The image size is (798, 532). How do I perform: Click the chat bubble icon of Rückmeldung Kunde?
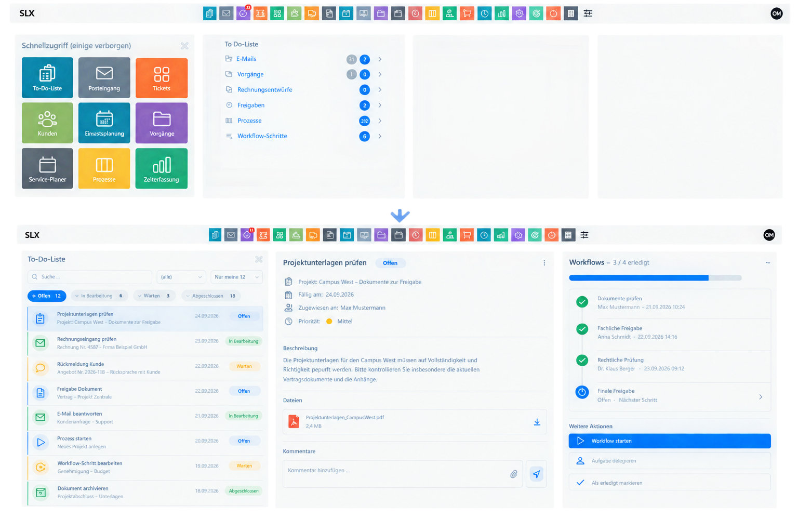click(x=40, y=368)
